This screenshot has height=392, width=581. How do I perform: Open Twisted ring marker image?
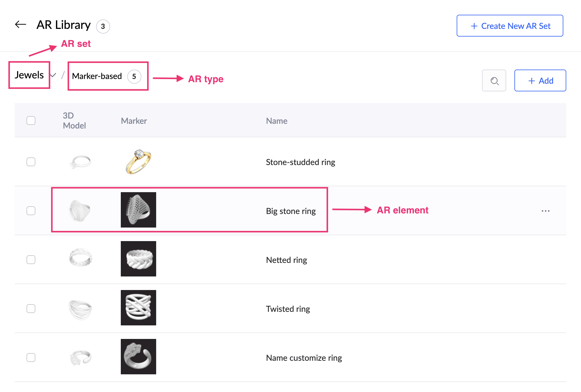point(138,308)
